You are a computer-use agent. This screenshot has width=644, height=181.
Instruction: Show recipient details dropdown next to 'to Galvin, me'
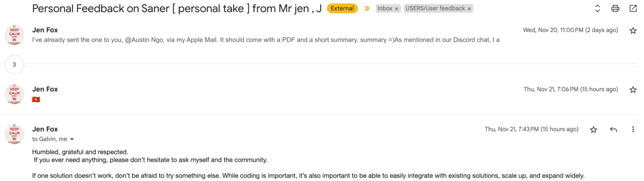click(72, 139)
